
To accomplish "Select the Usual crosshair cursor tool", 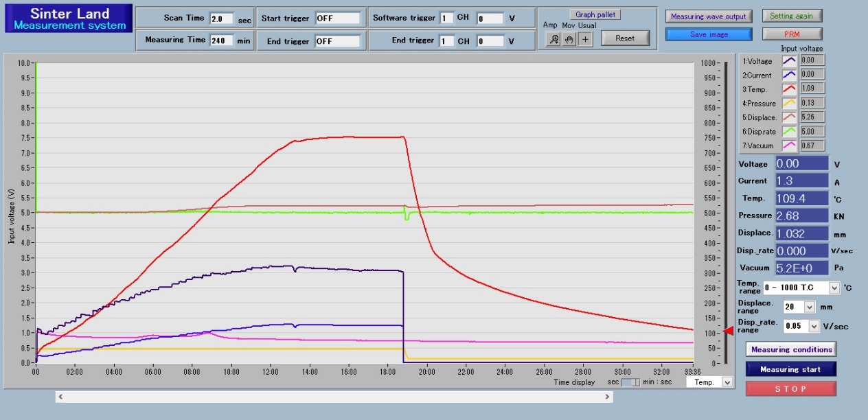I will pyautogui.click(x=585, y=39).
